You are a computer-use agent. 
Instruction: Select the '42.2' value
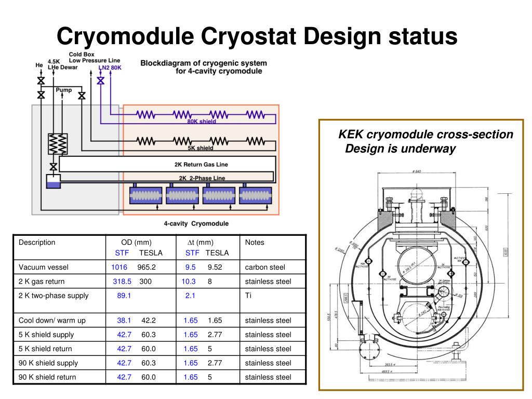click(149, 320)
